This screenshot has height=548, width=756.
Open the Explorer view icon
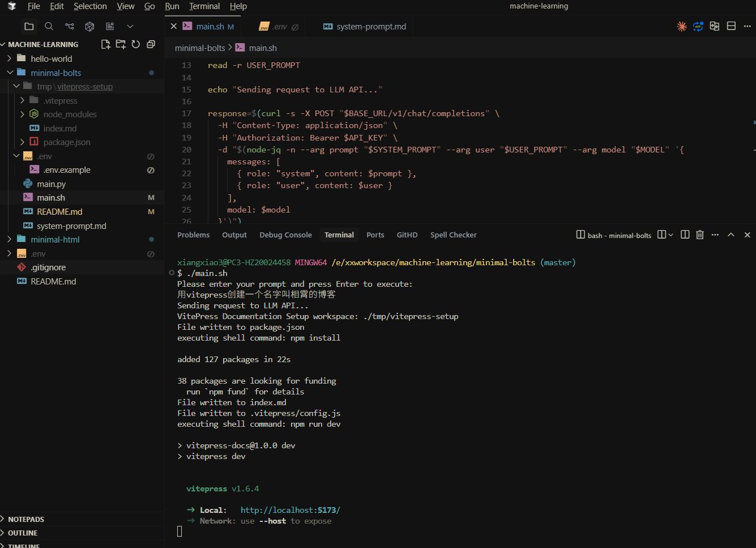29,26
